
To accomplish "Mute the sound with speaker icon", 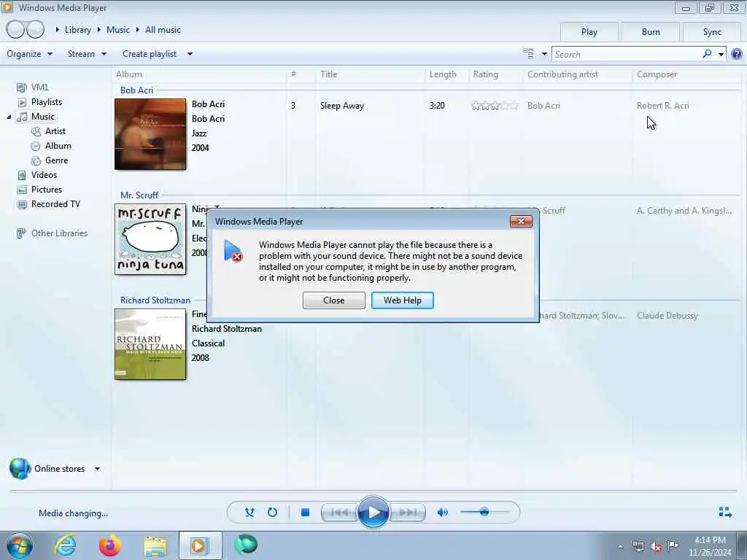I will (443, 513).
